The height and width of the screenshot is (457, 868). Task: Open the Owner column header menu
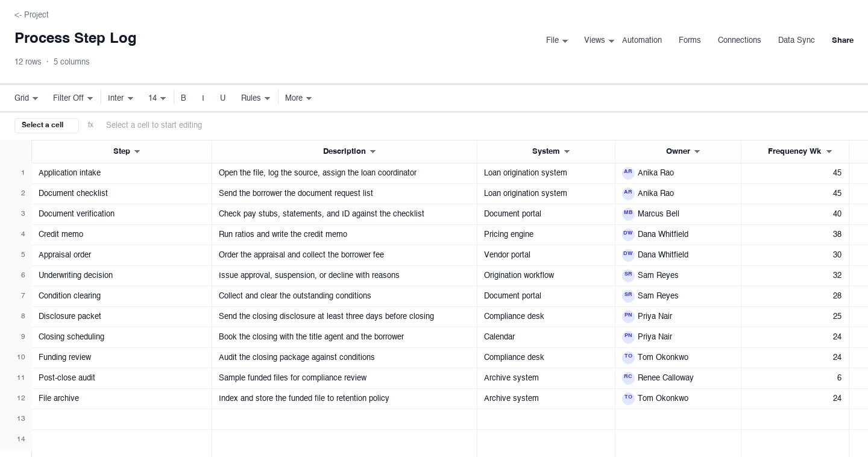point(697,152)
